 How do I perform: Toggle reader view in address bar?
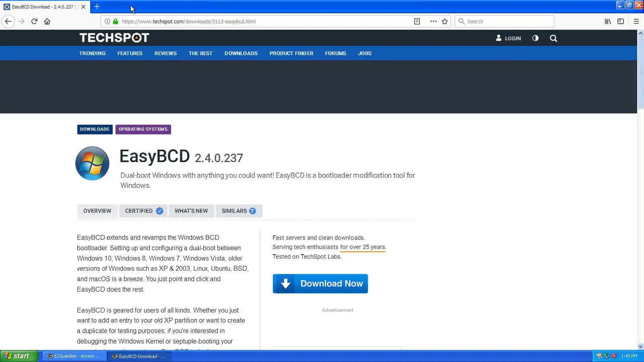coord(417,21)
